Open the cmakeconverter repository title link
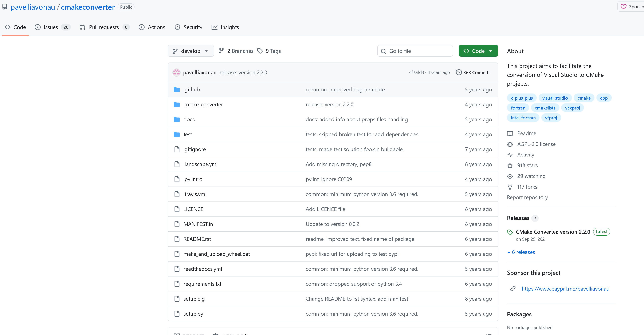The height and width of the screenshot is (335, 644). pyautogui.click(x=88, y=7)
